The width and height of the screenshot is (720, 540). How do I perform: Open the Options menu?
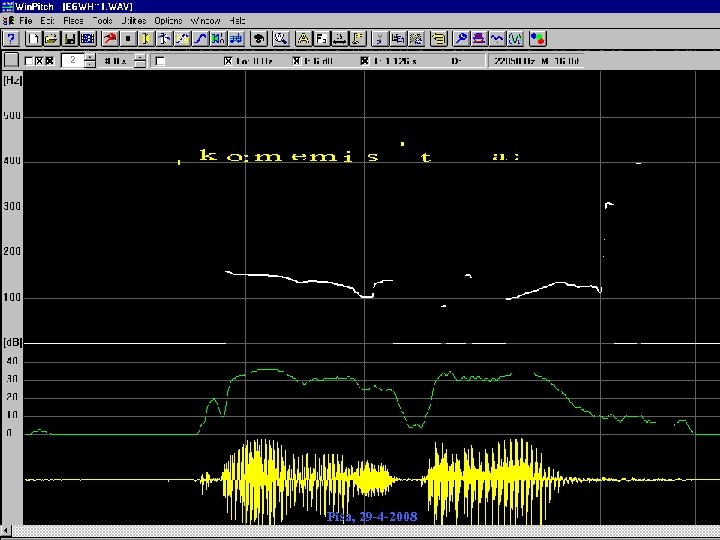tap(168, 21)
